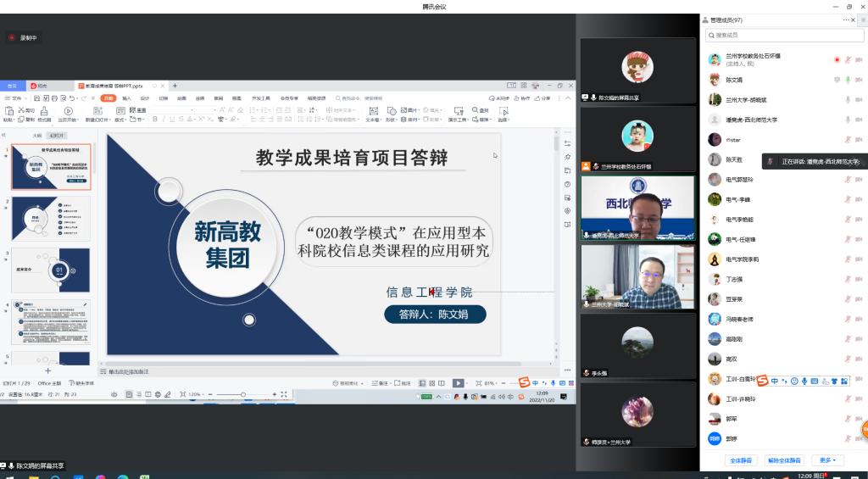Open 陈文娟的屏幕共享 label at bottom left

click(x=34, y=465)
